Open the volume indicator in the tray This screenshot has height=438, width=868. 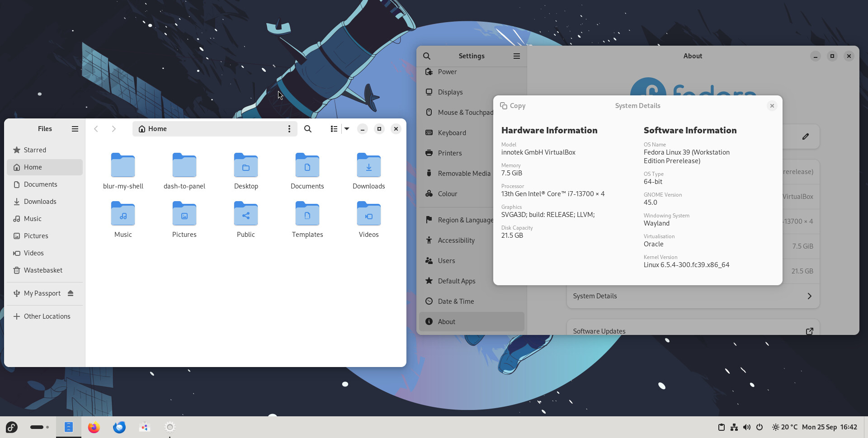747,427
